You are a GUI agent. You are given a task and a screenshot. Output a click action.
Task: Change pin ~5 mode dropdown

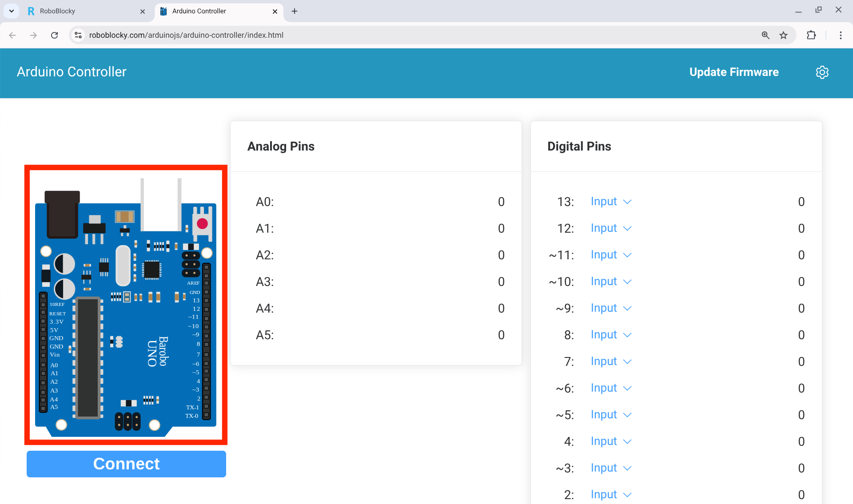click(x=611, y=415)
